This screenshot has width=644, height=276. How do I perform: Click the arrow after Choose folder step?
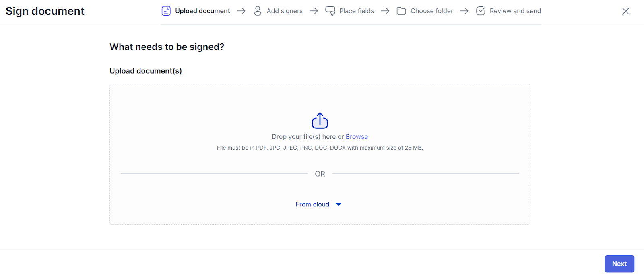pos(464,11)
